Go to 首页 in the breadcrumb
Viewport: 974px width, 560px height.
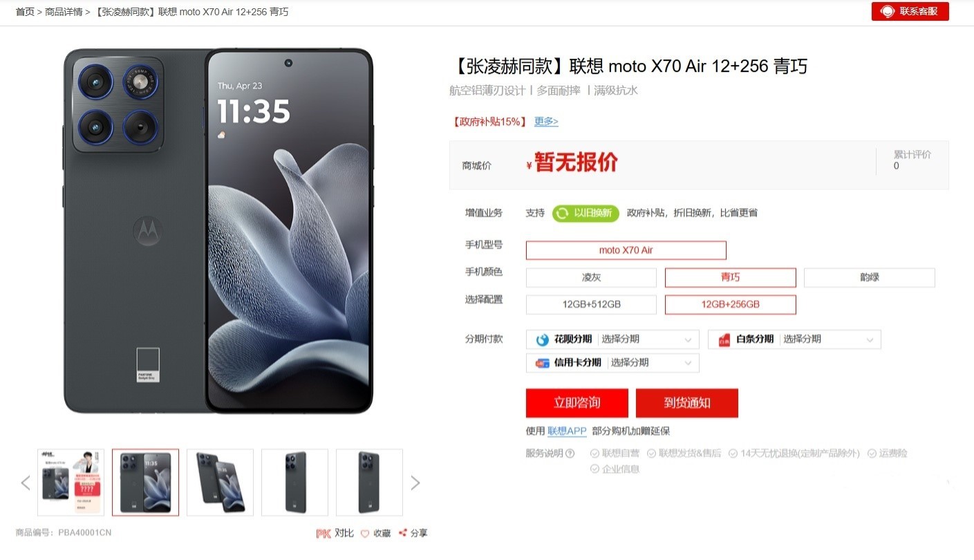[x=25, y=12]
